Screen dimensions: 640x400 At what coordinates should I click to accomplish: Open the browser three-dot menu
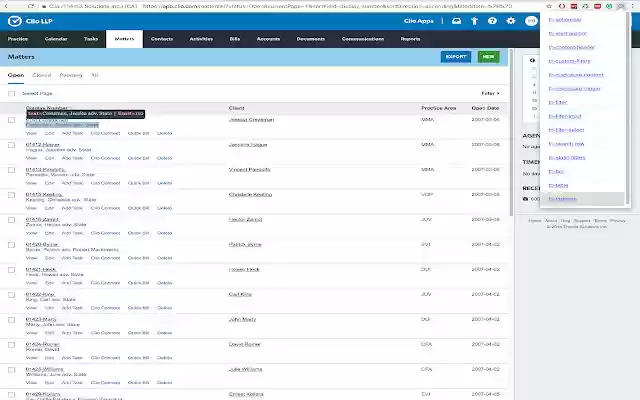pos(633,6)
